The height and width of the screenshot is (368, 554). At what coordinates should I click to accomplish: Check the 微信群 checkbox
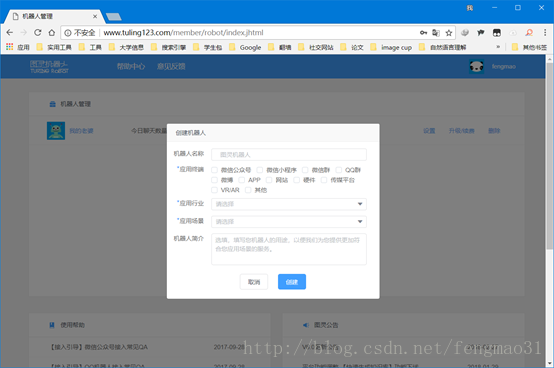coord(305,170)
